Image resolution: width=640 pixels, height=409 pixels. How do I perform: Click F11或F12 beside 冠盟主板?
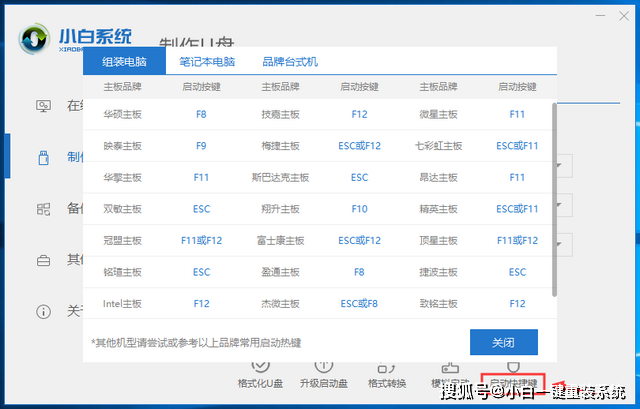pyautogui.click(x=202, y=240)
